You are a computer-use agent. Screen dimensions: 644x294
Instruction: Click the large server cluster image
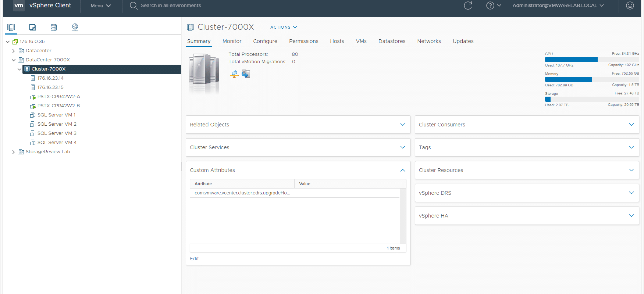204,73
